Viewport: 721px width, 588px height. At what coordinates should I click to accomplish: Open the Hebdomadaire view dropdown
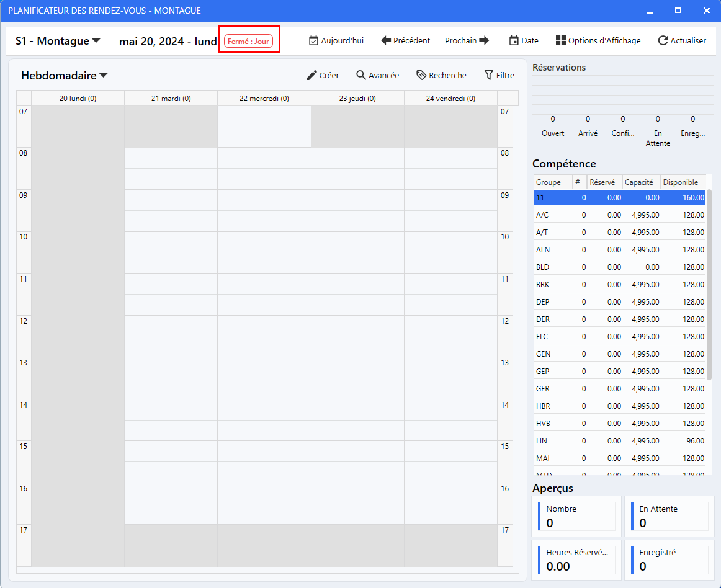click(104, 76)
